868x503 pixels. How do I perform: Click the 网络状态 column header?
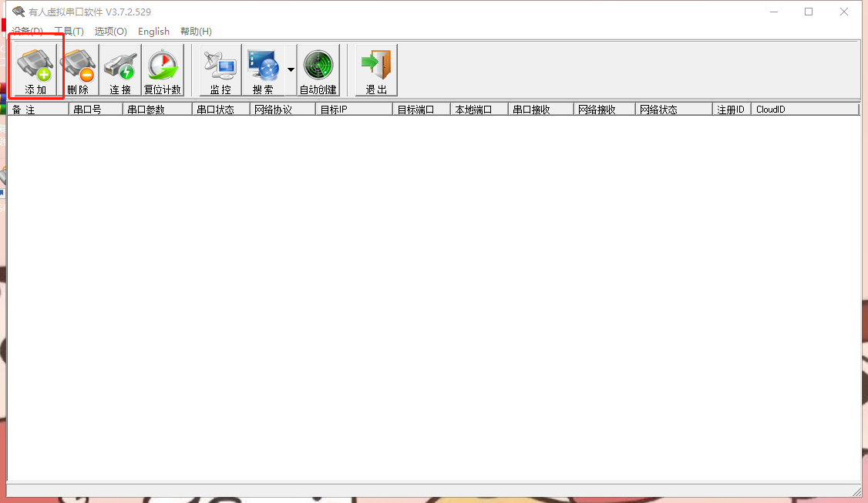point(673,110)
